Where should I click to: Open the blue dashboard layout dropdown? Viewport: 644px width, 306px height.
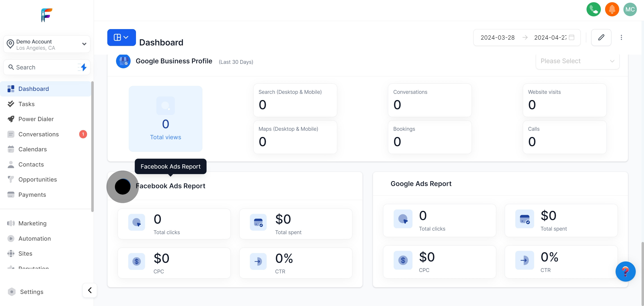(x=121, y=37)
